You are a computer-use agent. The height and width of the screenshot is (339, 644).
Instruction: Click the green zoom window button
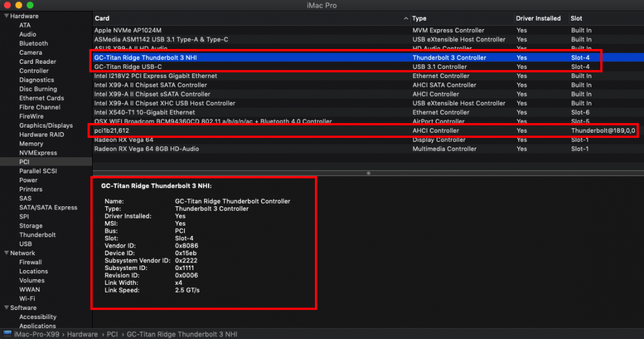point(30,5)
